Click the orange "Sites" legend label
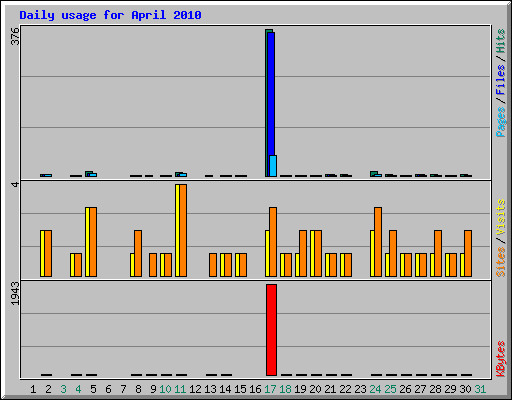 501,262
